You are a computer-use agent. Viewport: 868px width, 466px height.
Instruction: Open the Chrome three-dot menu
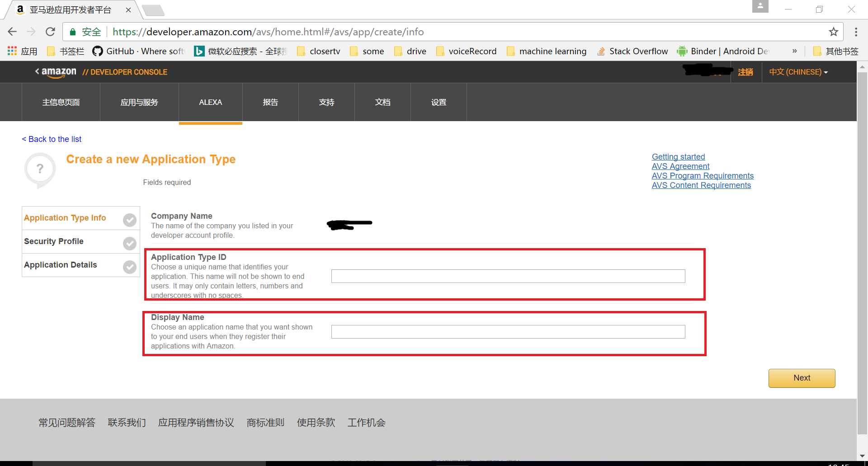(x=856, y=32)
